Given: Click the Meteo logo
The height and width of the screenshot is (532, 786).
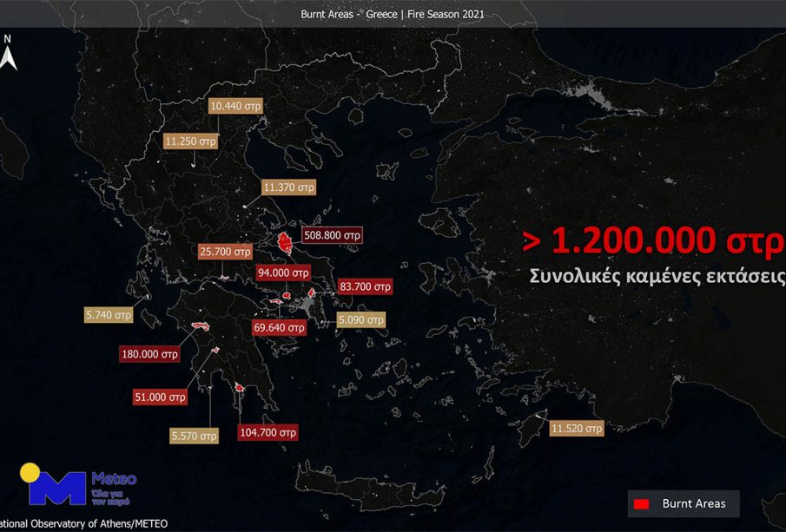Looking at the screenshot, I should coord(77,485).
